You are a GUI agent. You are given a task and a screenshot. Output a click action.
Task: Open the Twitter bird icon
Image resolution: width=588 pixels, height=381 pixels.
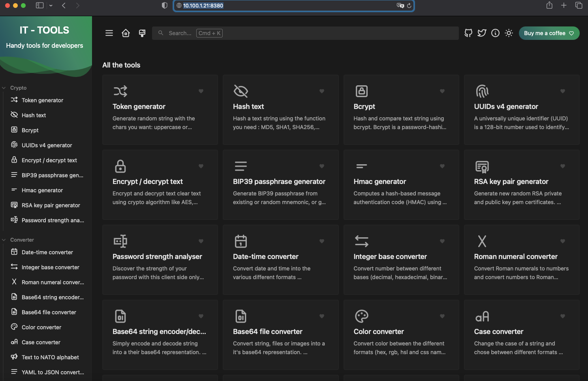[482, 33]
